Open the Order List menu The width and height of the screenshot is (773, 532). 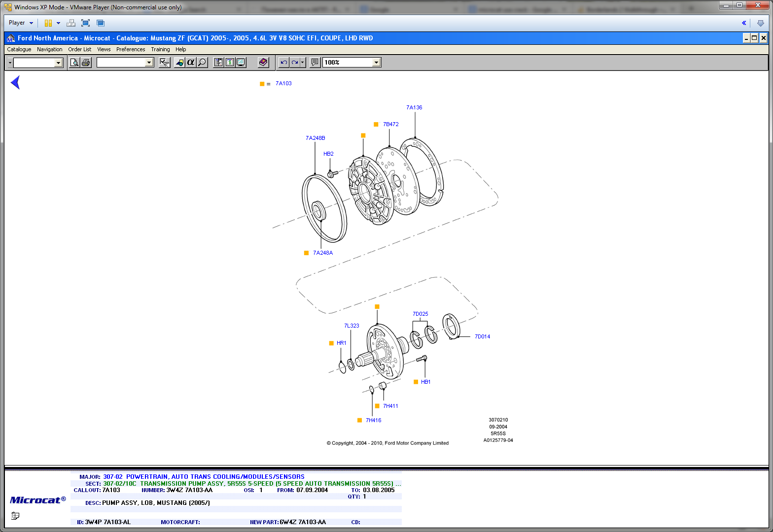point(80,49)
